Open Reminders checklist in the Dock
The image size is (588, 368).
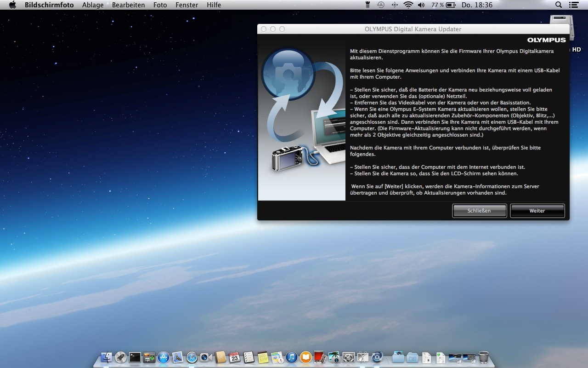tap(249, 357)
